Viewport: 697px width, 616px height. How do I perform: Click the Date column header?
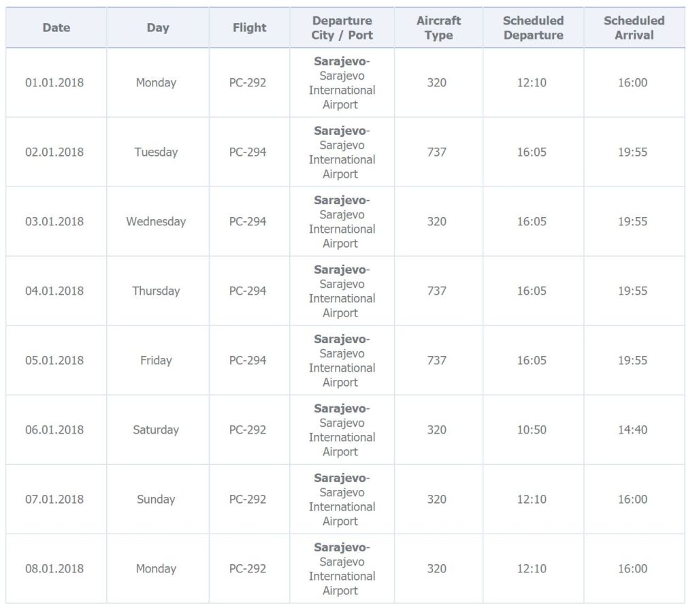(x=56, y=28)
